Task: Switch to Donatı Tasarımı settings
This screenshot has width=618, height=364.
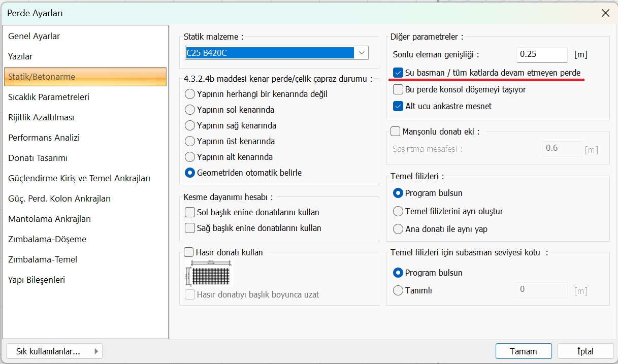Action: click(x=38, y=158)
